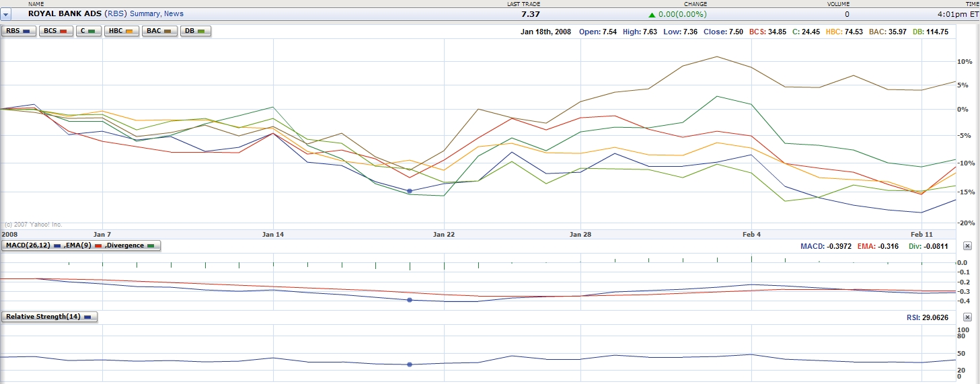The image size is (980, 384).
Task: Click the BAC: 35.97 readout
Action: (x=888, y=32)
